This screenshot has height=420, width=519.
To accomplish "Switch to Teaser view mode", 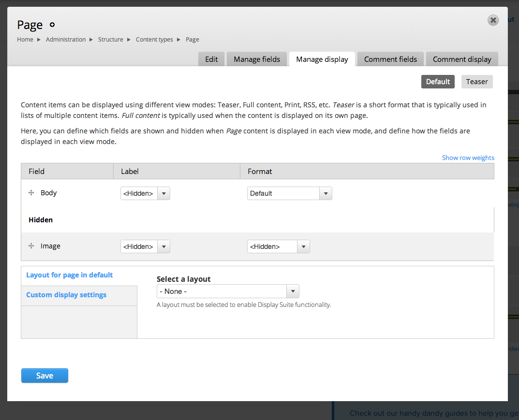I will click(x=476, y=82).
